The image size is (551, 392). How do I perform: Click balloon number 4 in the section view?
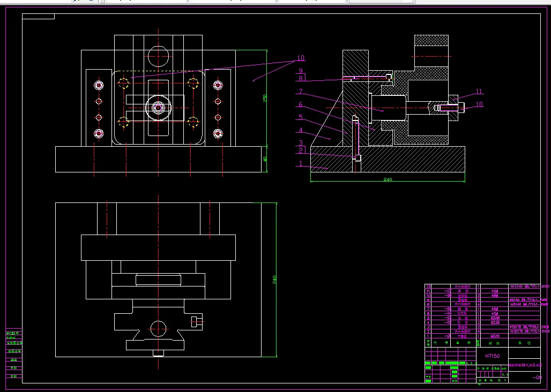point(301,130)
